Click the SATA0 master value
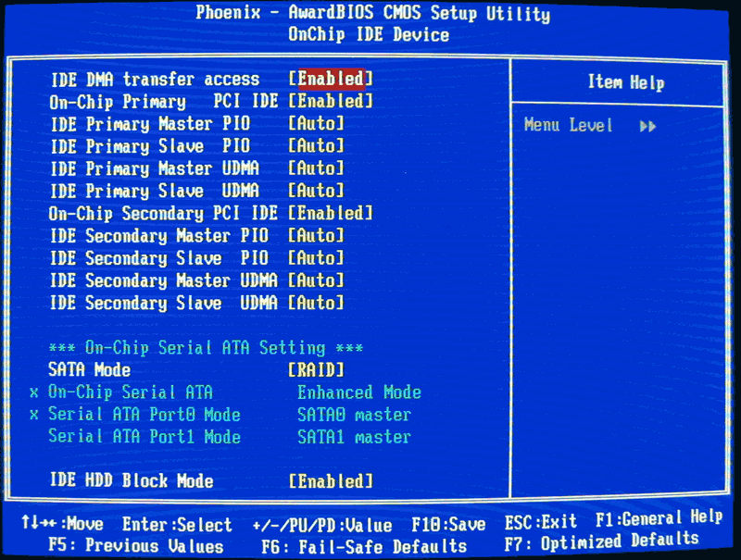Image resolution: width=741 pixels, height=560 pixels. pos(354,415)
